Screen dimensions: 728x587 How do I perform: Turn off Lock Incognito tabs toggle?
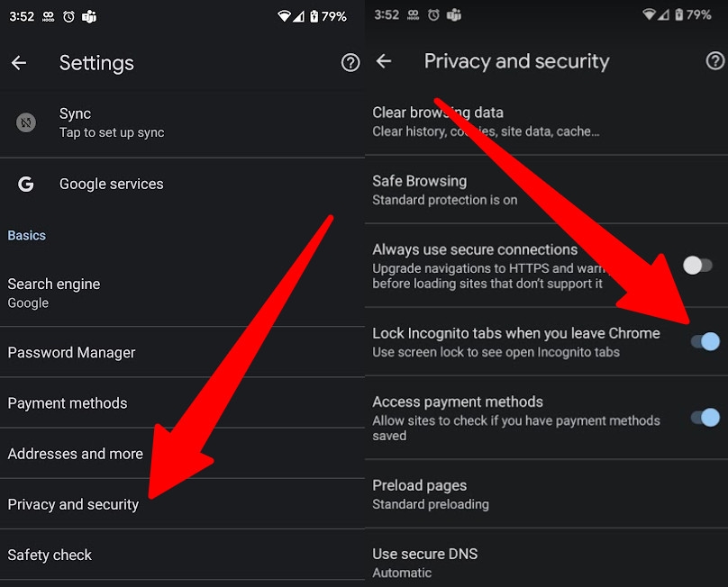705,341
